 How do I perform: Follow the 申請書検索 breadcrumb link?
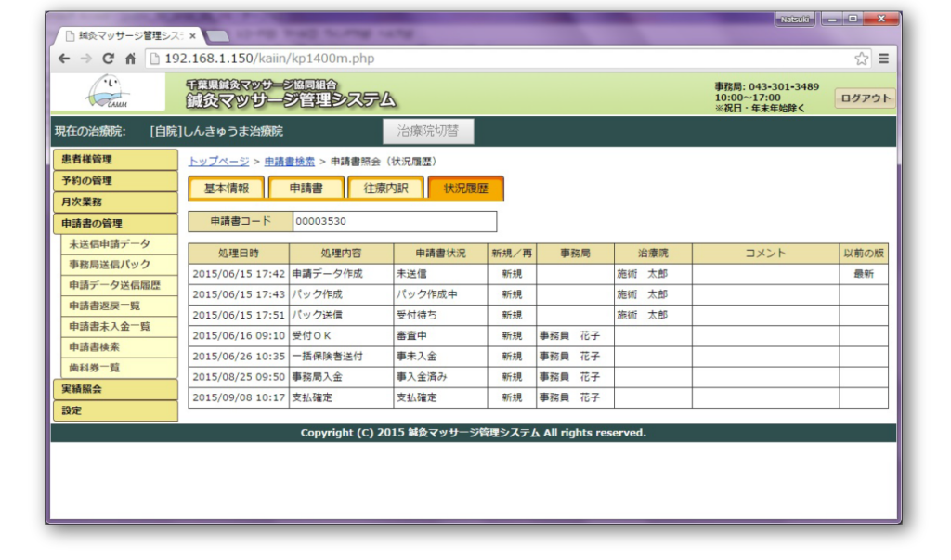pos(290,162)
